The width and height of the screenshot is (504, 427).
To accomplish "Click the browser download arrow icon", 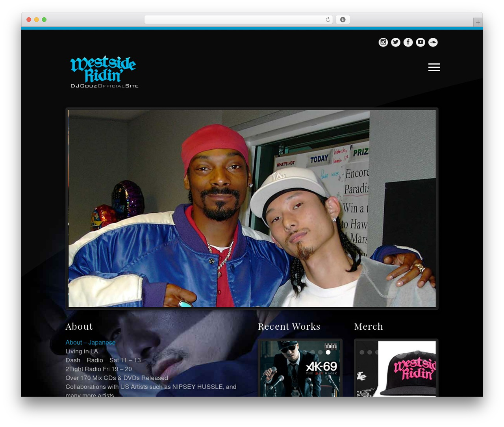I will click(343, 20).
